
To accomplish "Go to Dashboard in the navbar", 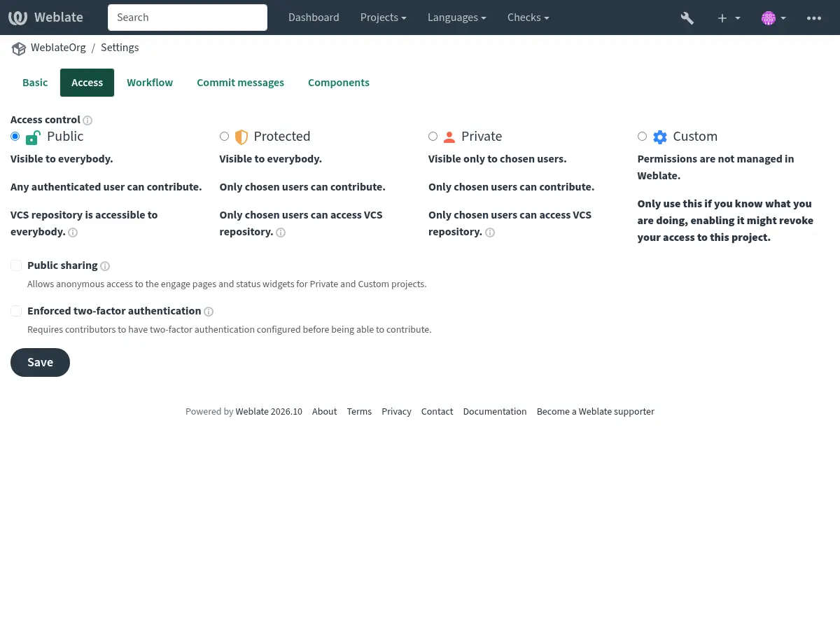I will (314, 18).
